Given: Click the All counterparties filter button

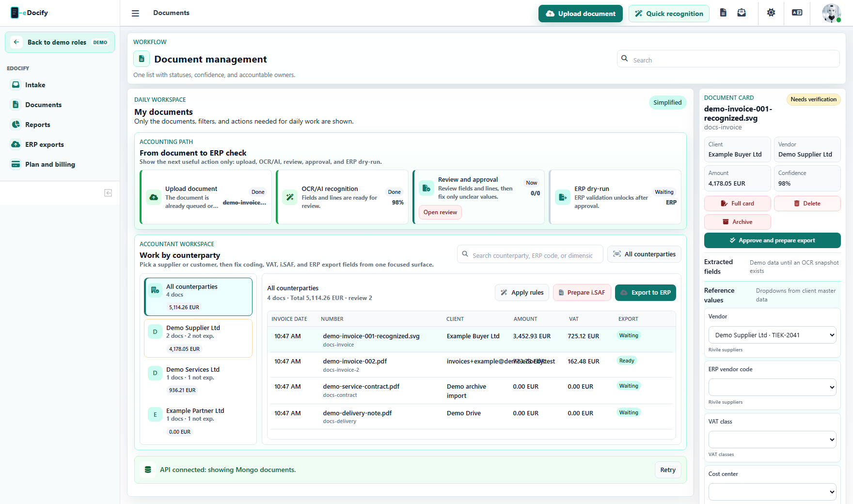Looking at the screenshot, I should (x=644, y=254).
